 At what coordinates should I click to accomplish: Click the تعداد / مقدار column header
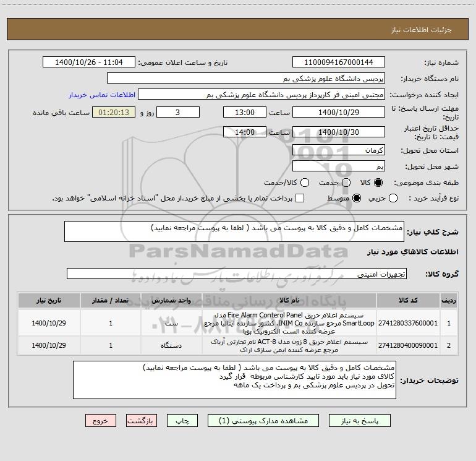(111, 300)
